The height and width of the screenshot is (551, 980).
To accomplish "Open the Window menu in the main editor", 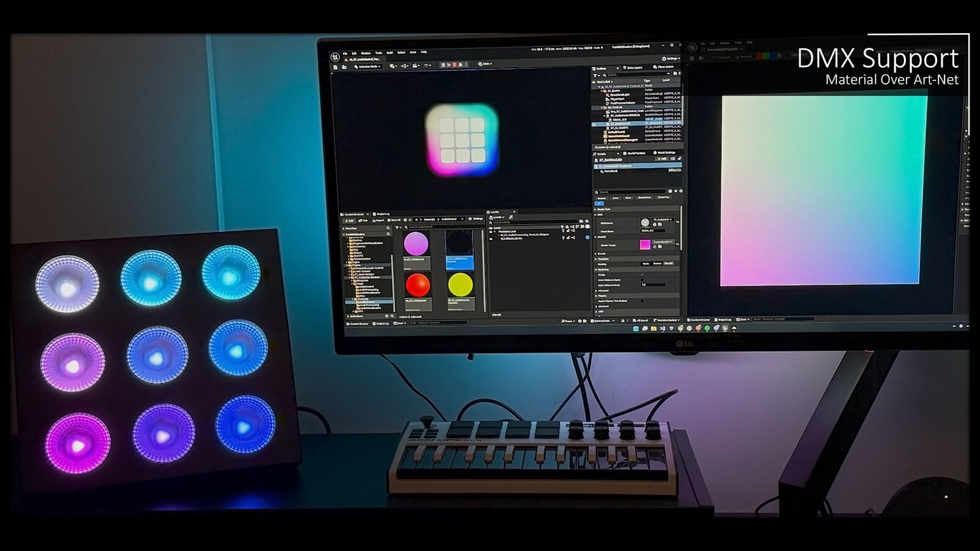I will point(366,53).
